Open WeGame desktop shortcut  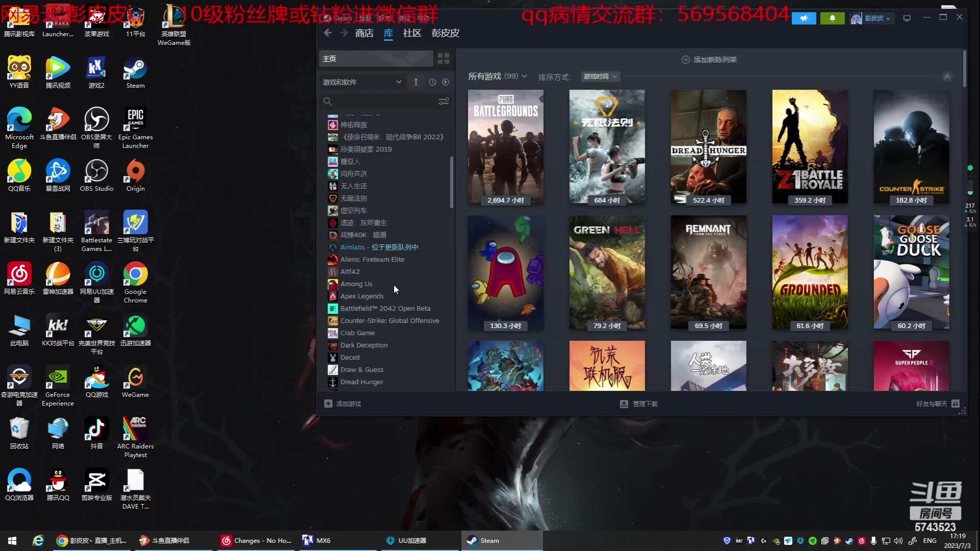(135, 382)
